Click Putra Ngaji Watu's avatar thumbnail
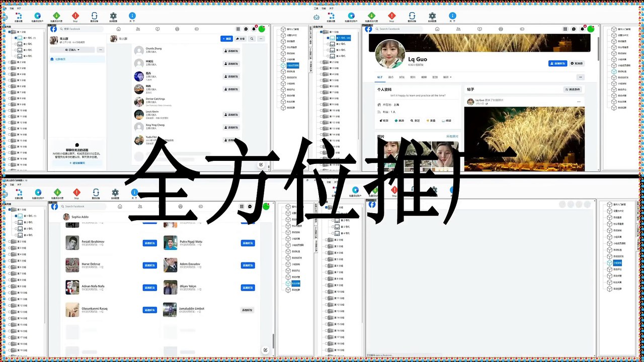Viewport: 644px width, 362px height. (170, 243)
